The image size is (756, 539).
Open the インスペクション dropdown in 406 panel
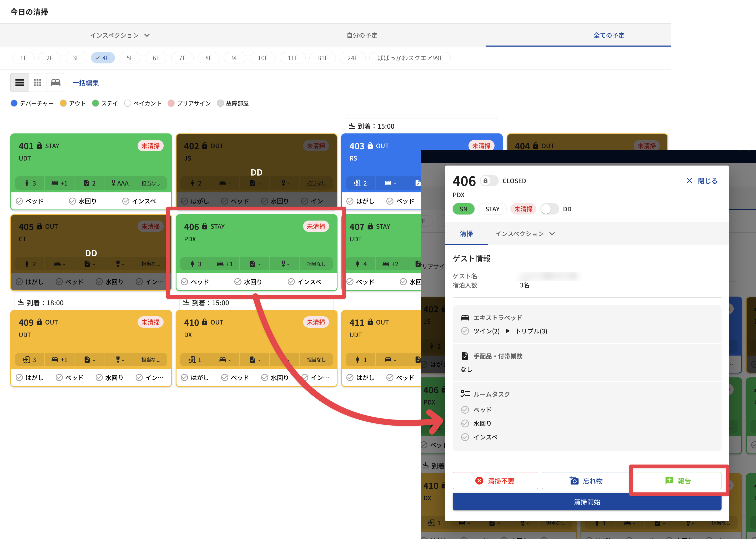pos(525,234)
